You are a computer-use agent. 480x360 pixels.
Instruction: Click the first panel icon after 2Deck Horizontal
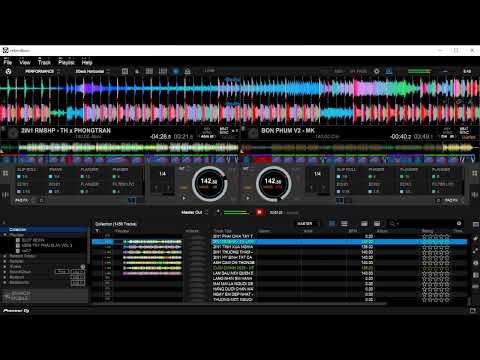tap(125, 71)
